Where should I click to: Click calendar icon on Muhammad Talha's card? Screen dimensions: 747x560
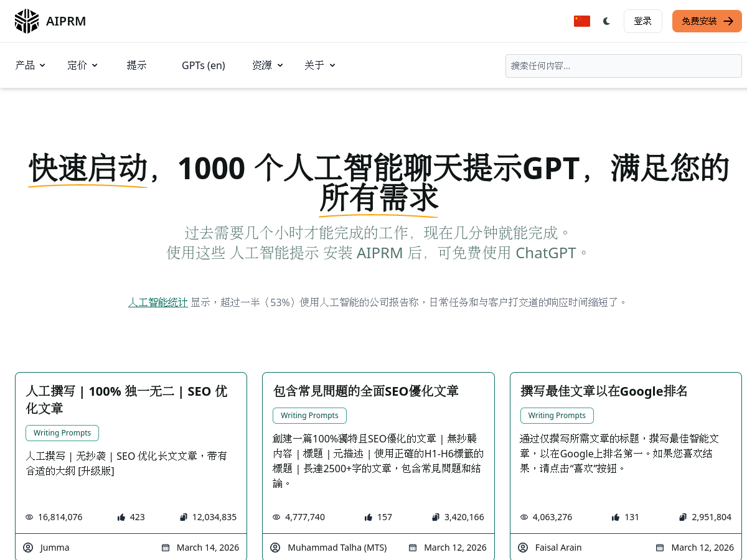413,548
